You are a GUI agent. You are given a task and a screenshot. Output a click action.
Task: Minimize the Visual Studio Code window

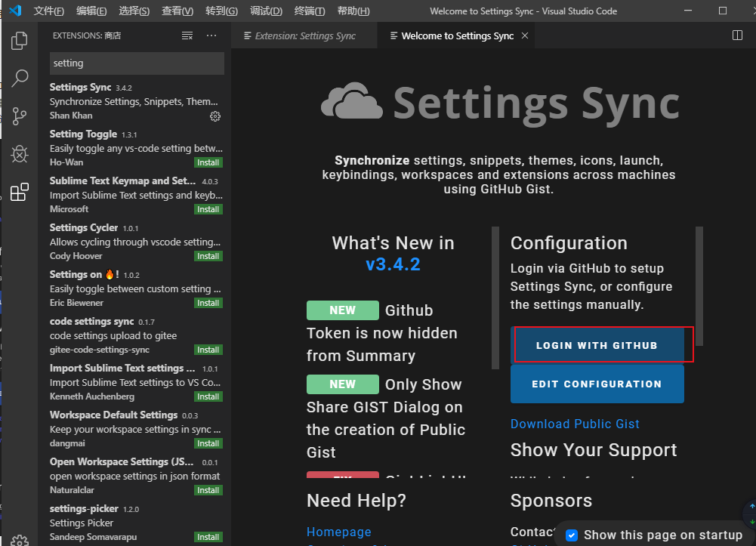[688, 11]
